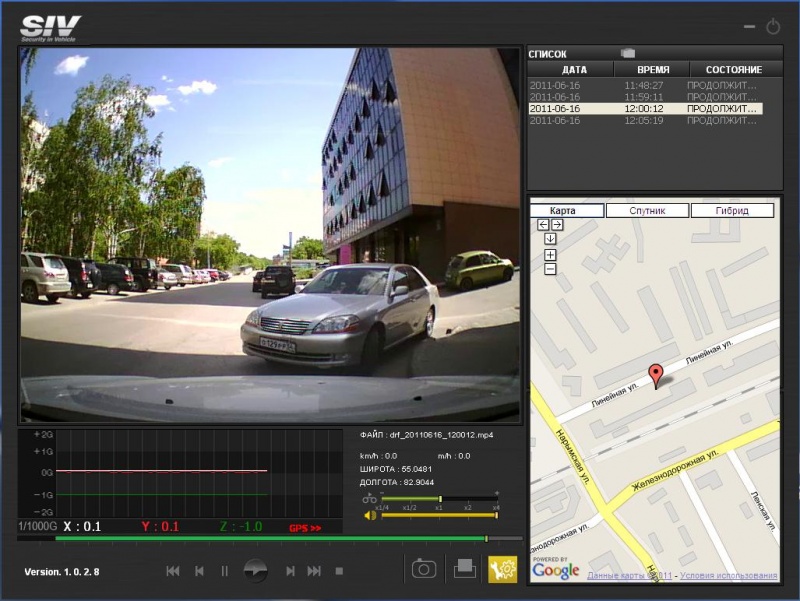Pan the map down with arrow
Screen dimensions: 800x601
tap(550, 239)
